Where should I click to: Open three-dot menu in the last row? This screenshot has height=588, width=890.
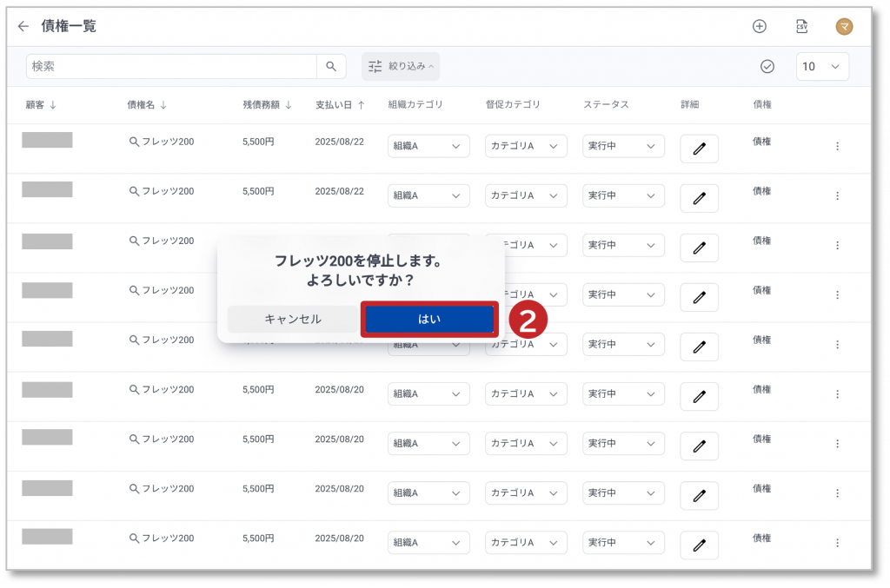[837, 543]
